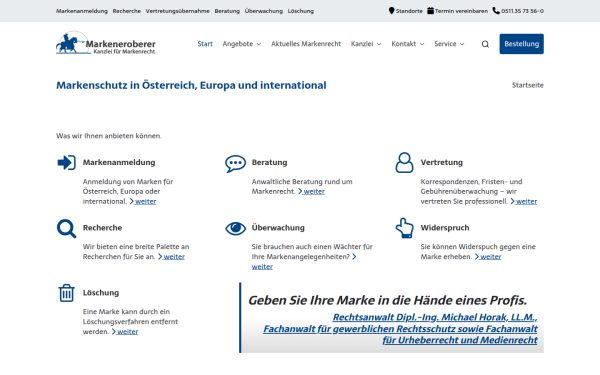Follow weiter link under Widerspruch
Viewport: 600px width, 375px height.
488,257
